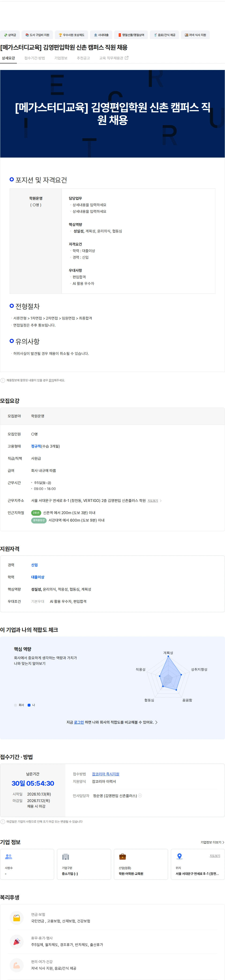Image resolution: width=225 pixels, height=980 pixels.
Task: Click the 대졸이상 education value
Action: pyautogui.click(x=38, y=577)
